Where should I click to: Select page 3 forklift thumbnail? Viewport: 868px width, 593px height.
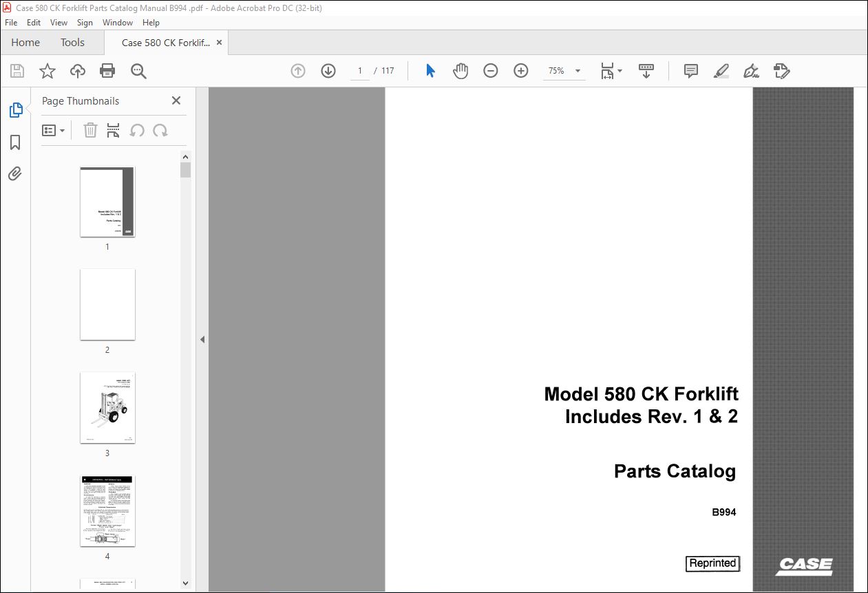[107, 408]
